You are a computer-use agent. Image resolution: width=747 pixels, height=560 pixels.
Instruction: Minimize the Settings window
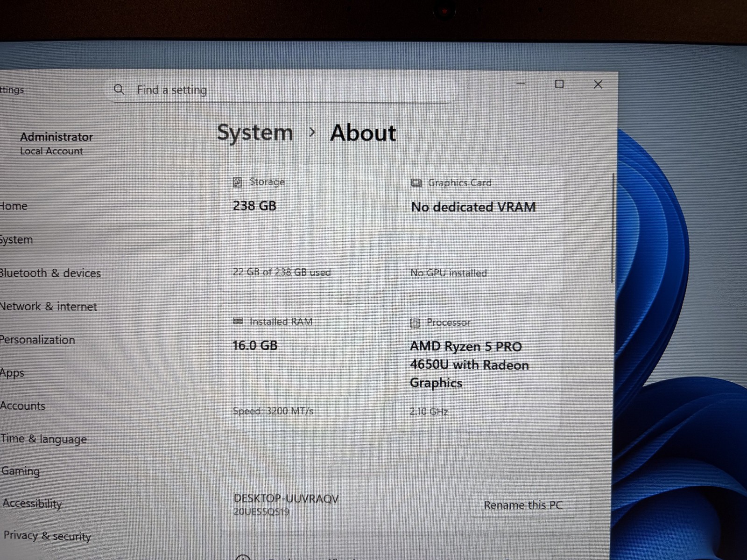coord(521,84)
